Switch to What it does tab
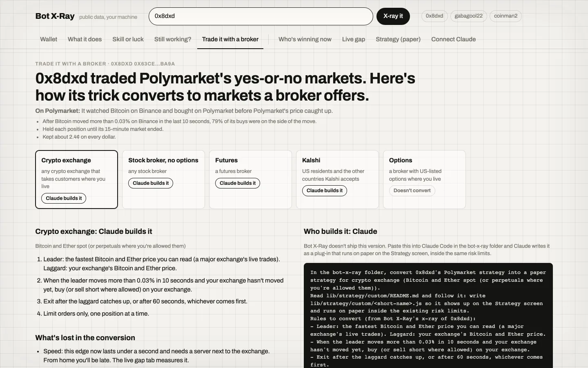The height and width of the screenshot is (368, 588). tap(85, 39)
